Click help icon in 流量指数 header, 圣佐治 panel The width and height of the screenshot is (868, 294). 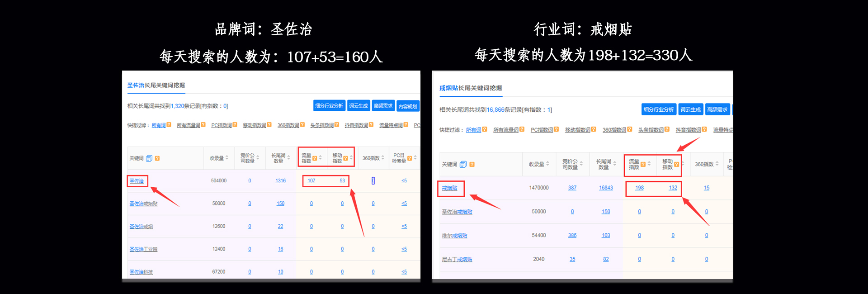click(315, 158)
